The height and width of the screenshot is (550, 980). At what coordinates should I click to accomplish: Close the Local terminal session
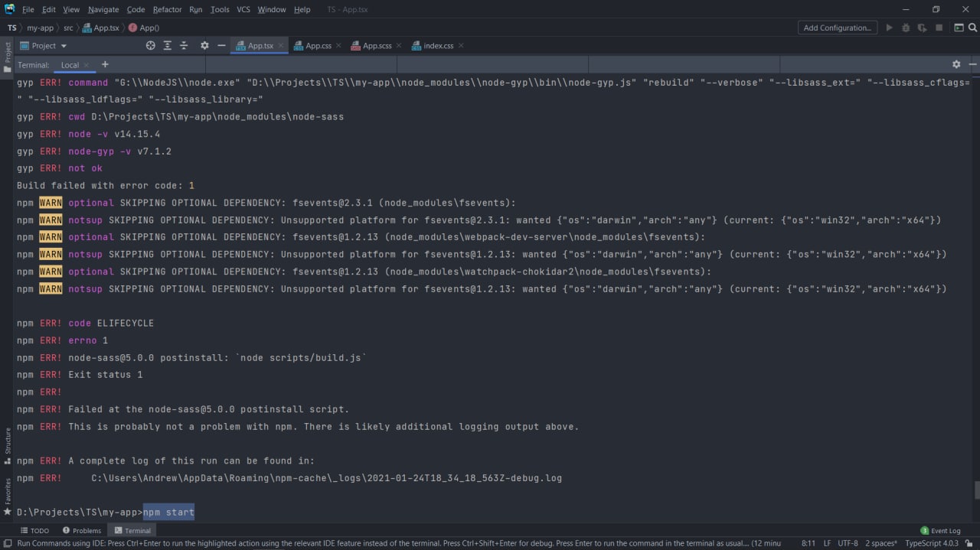[87, 65]
